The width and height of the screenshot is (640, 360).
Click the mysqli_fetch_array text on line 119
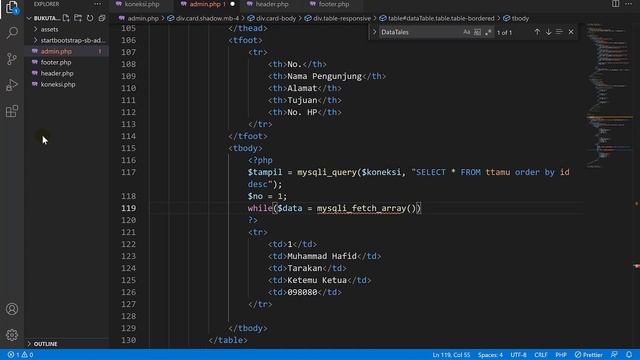click(361, 208)
